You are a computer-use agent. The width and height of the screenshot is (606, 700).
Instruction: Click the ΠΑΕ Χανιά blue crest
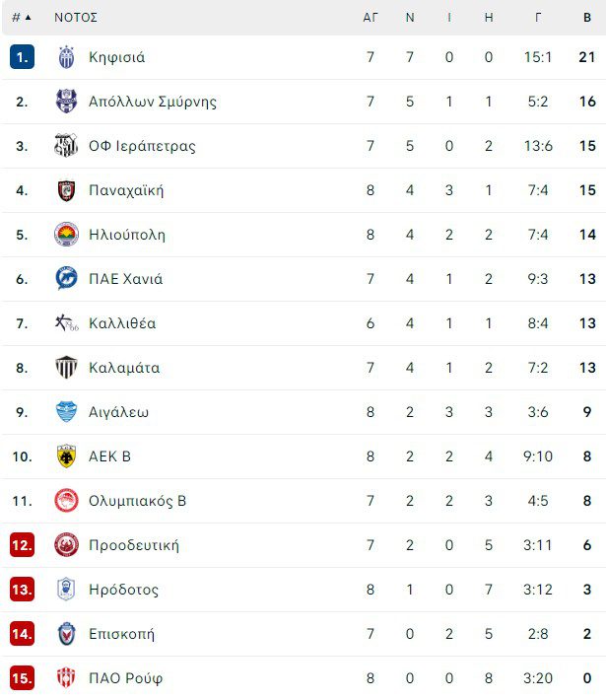pyautogui.click(x=66, y=279)
